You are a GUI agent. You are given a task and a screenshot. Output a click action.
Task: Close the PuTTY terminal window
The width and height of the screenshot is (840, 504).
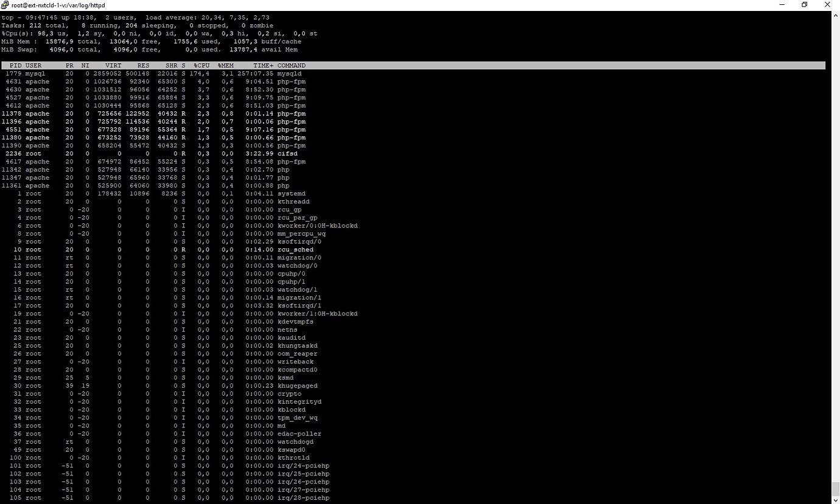pyautogui.click(x=826, y=5)
